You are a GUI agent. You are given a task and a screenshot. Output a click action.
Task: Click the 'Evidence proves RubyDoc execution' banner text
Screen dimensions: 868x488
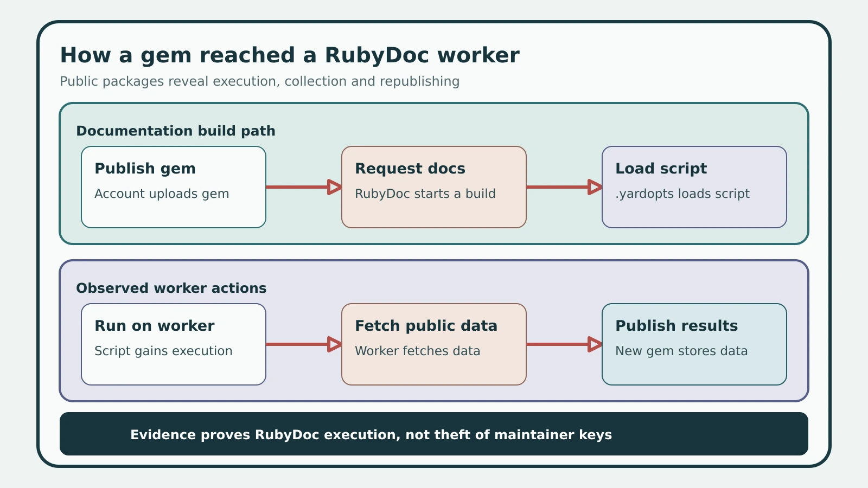pos(371,435)
